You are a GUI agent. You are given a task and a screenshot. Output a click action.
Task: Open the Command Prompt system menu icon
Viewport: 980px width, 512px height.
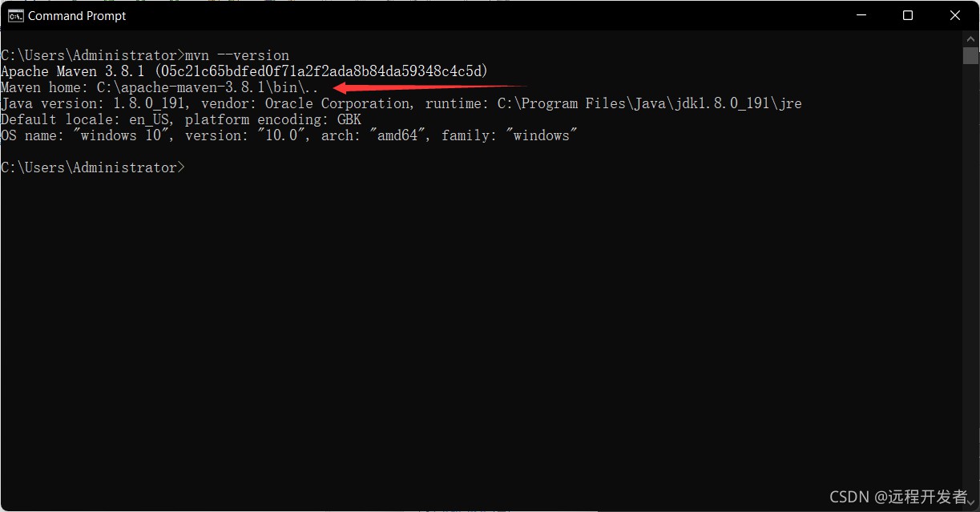pos(14,15)
